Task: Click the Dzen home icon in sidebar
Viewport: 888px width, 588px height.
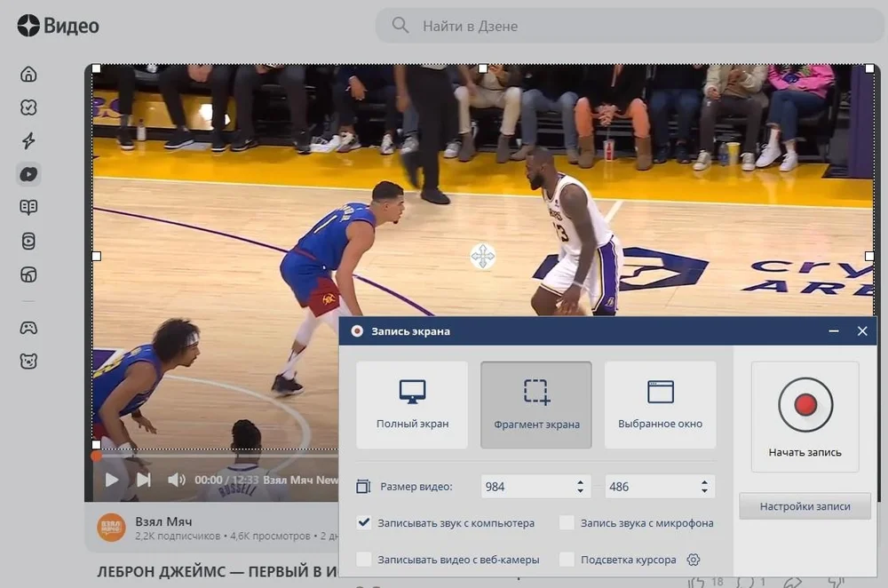Action: [x=28, y=74]
